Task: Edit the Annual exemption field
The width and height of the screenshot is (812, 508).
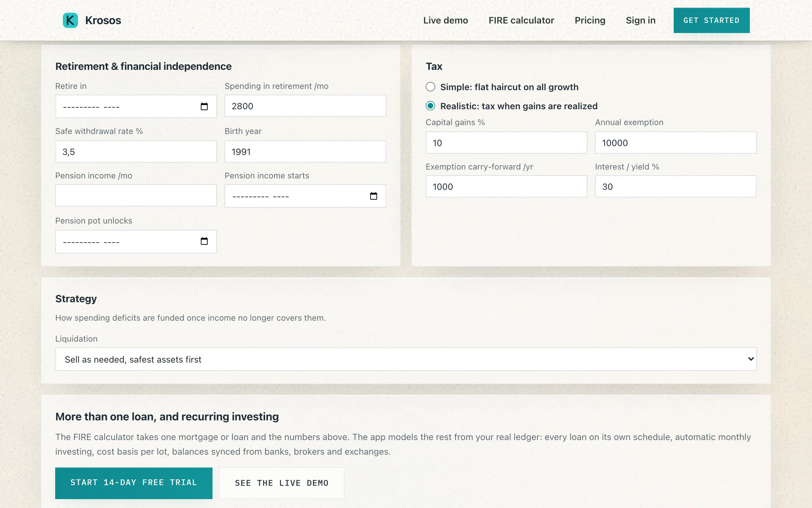Action: click(676, 143)
